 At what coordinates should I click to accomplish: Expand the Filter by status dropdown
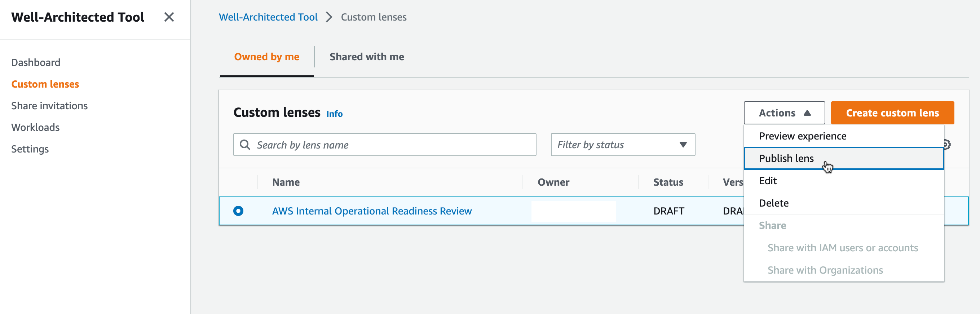(x=623, y=145)
